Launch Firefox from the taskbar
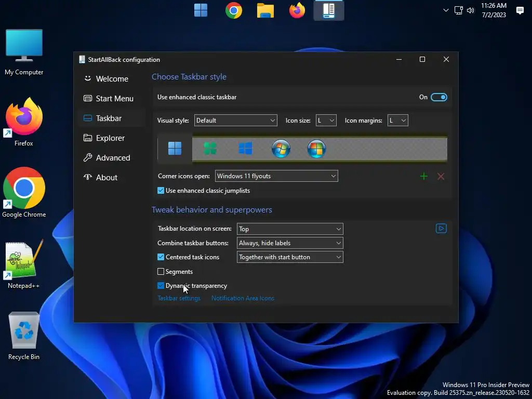532x399 pixels. [x=297, y=10]
